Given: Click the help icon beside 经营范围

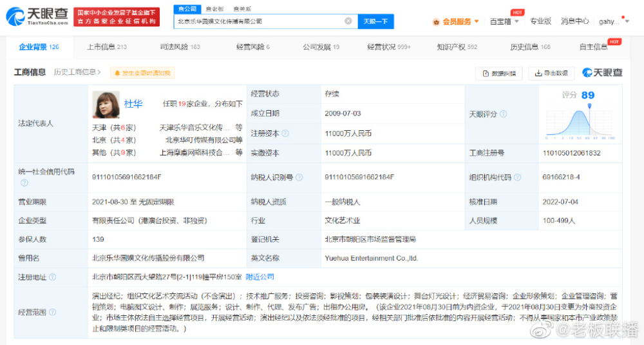Looking at the screenshot, I should click(53, 311).
